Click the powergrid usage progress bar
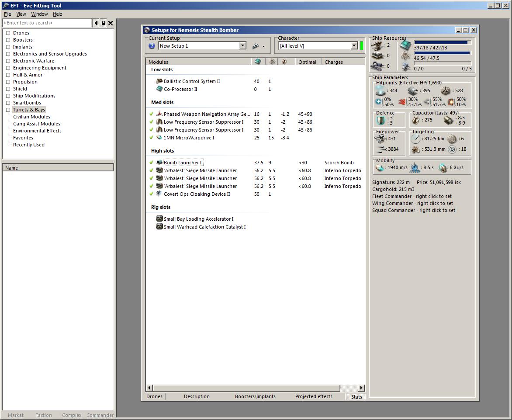 point(443,53)
